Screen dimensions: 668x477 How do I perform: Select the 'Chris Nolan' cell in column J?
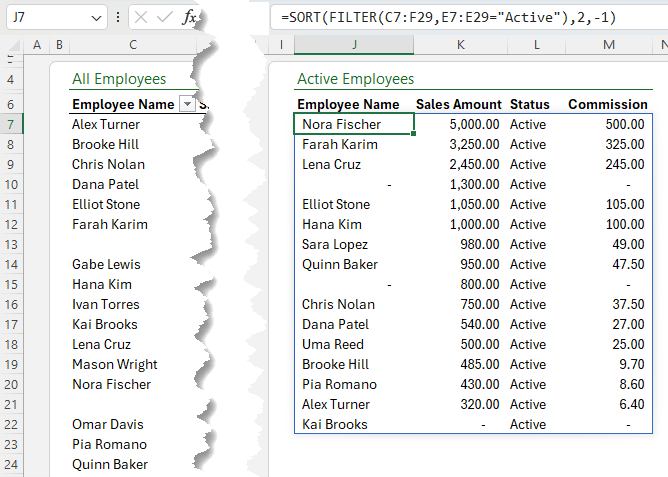pyautogui.click(x=354, y=305)
